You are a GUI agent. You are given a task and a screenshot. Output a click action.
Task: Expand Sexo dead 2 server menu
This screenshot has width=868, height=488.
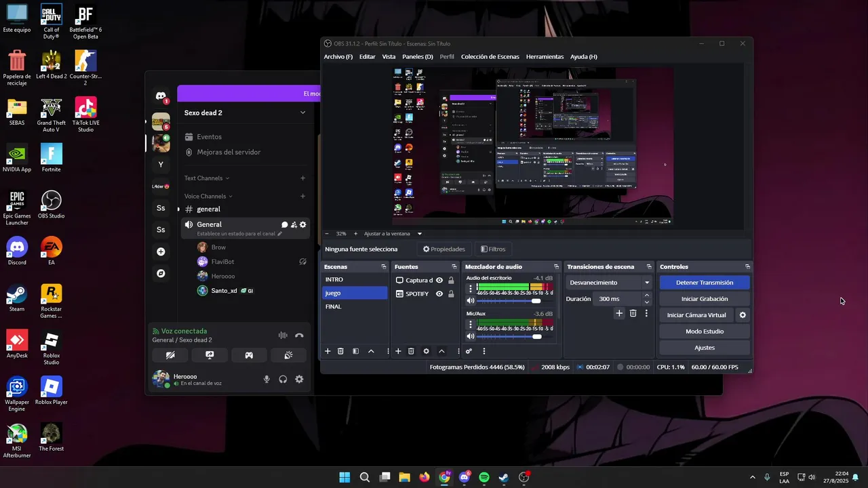coord(302,113)
